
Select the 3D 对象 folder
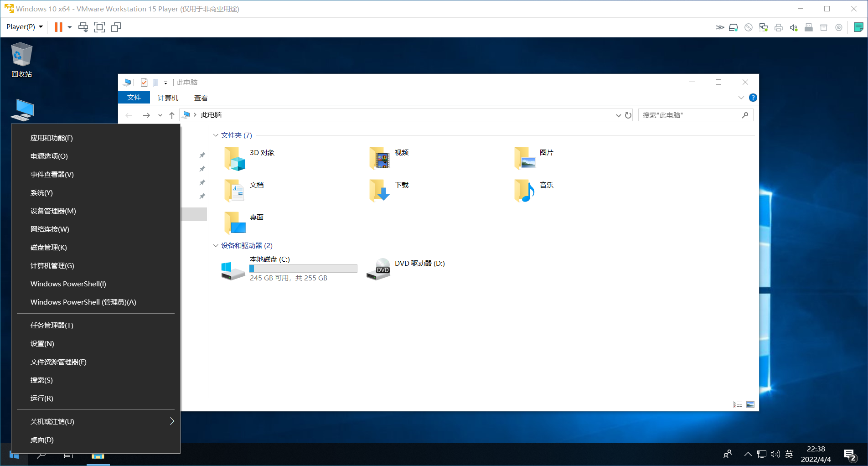pyautogui.click(x=250, y=158)
